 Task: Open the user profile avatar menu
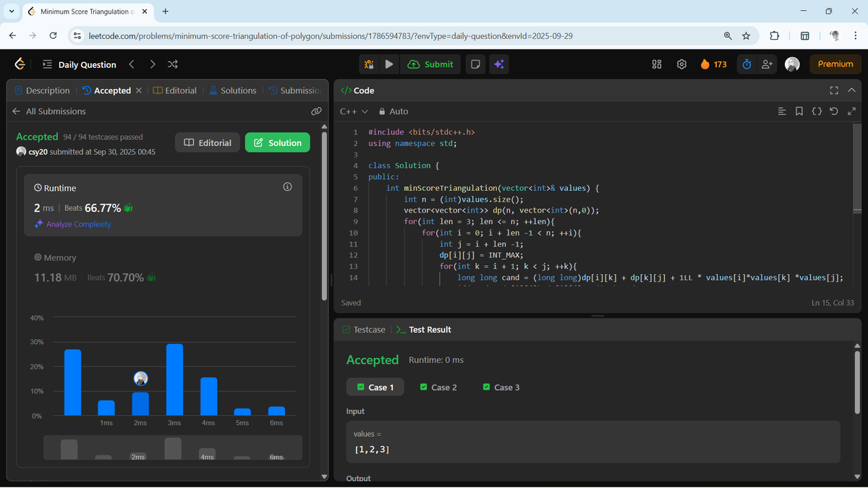point(792,64)
